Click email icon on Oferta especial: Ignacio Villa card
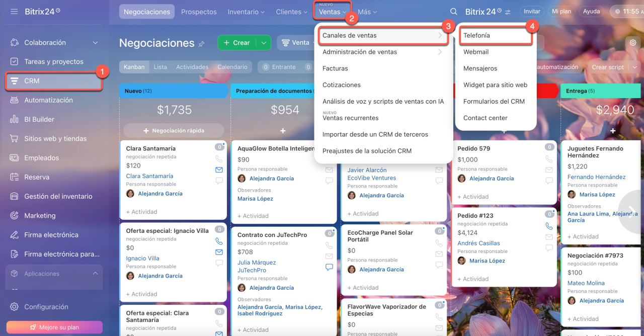The height and width of the screenshot is (336, 644). (219, 252)
